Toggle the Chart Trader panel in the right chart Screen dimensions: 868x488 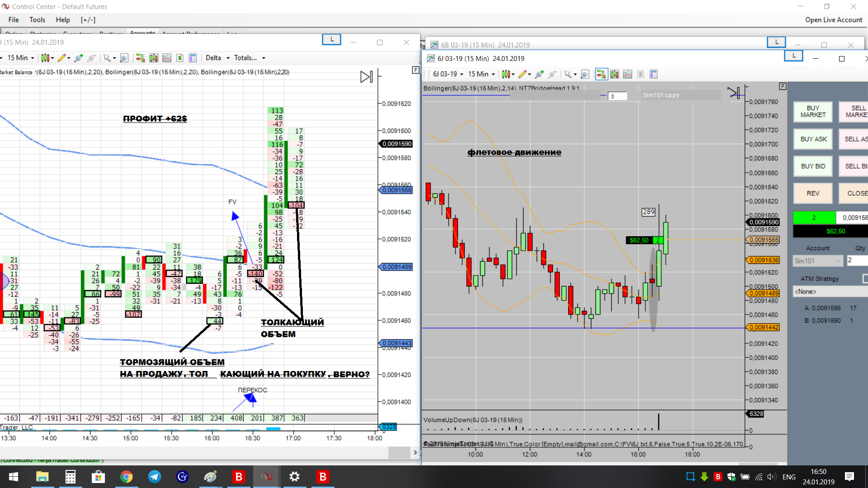pos(601,74)
